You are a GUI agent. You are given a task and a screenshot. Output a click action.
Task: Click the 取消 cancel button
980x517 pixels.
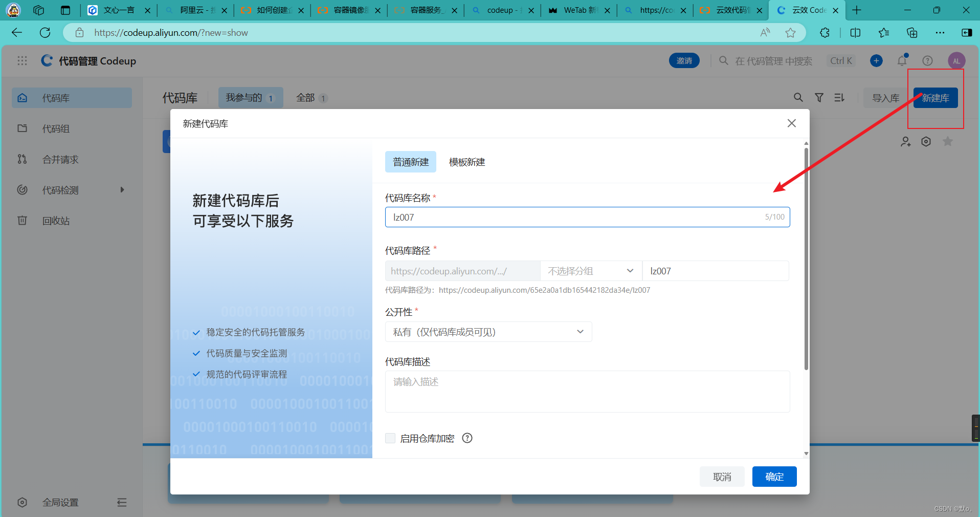click(722, 477)
